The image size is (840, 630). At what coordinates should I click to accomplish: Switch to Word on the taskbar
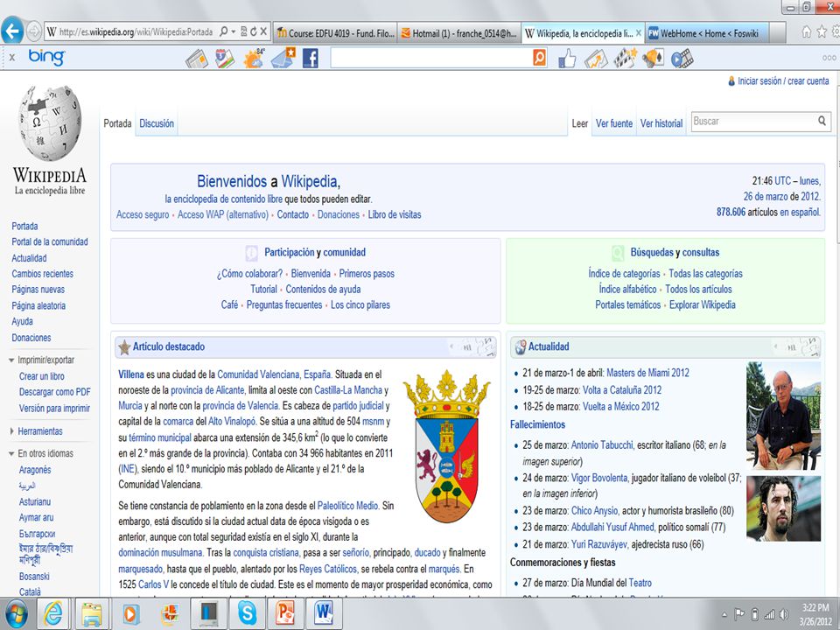pyautogui.click(x=325, y=614)
